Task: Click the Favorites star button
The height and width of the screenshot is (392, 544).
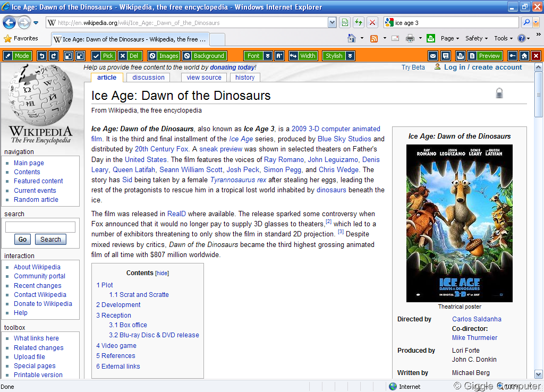Action: [x=21, y=38]
